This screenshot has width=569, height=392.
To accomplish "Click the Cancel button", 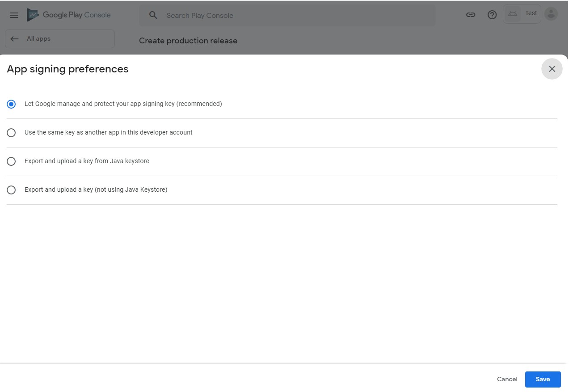I will pos(507,379).
